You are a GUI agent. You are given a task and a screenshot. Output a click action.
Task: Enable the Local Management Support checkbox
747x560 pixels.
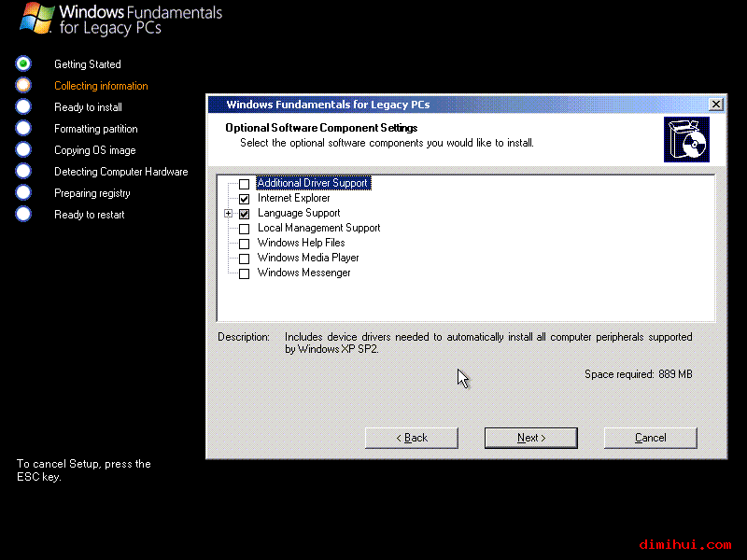(x=244, y=229)
